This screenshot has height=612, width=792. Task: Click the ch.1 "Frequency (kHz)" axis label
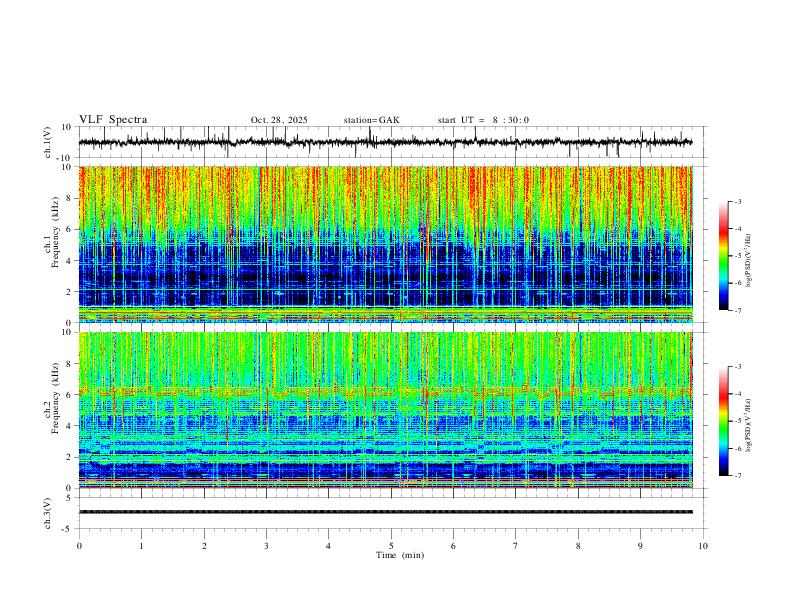point(55,232)
